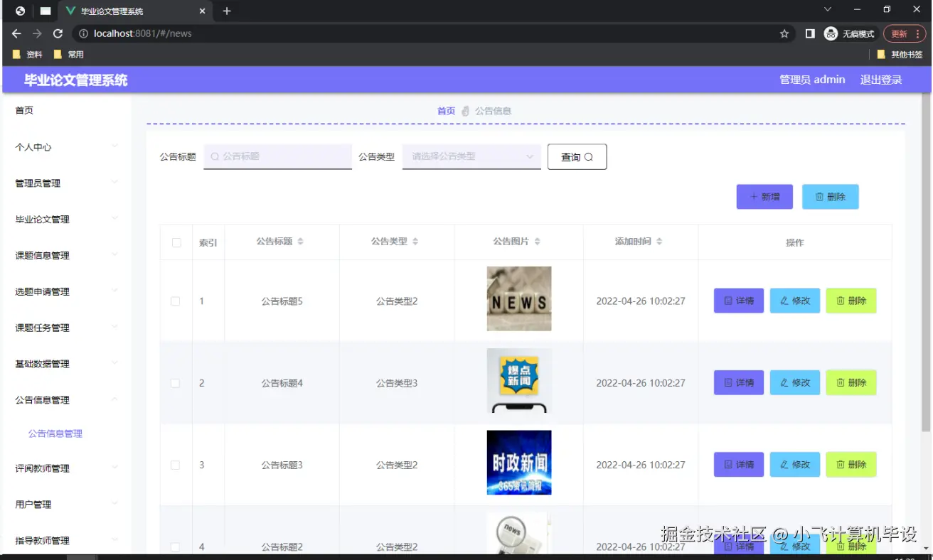Click the sort arrows beside 添加时间 column header

tap(659, 240)
